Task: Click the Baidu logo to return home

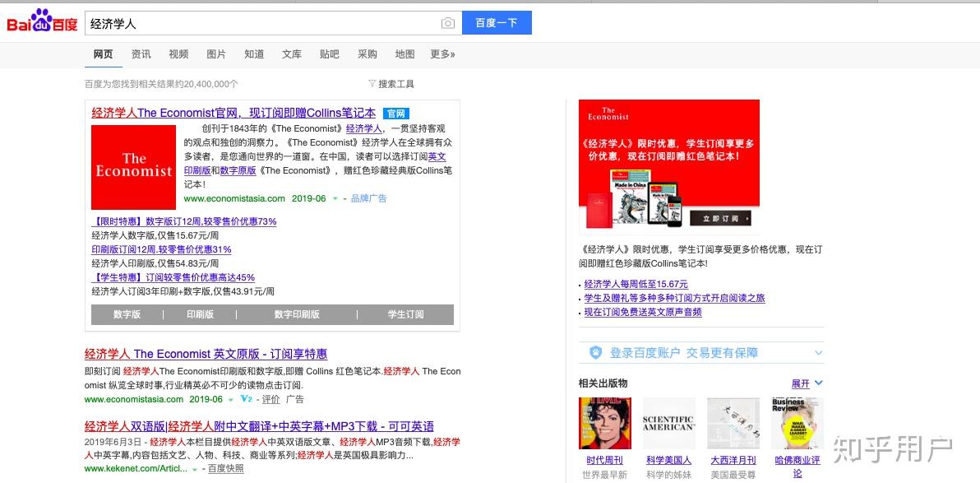Action: 39,22
